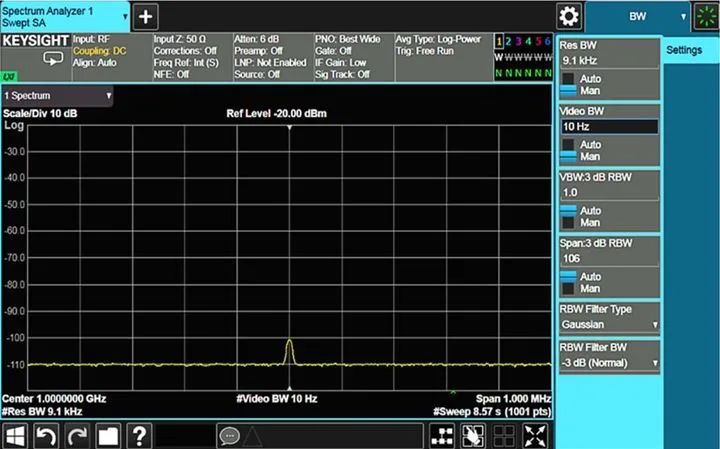Viewport: 720px width, 449px height.
Task: Open the RBW Filter Type Gaussian dropdown
Action: (x=609, y=324)
